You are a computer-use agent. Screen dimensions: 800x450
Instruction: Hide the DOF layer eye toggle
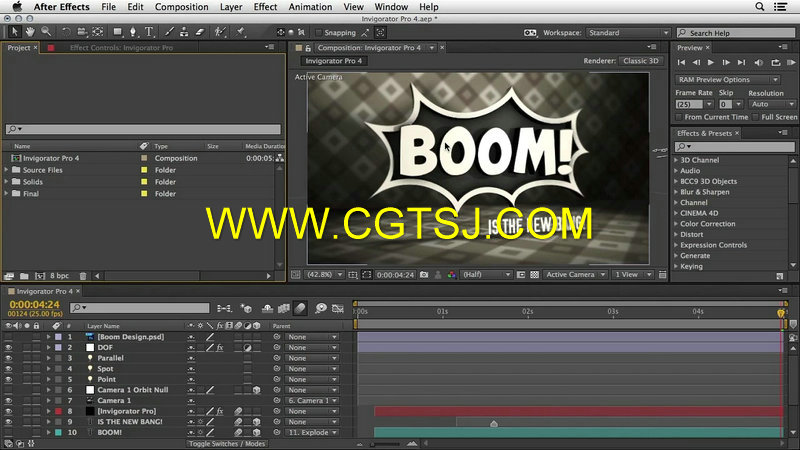click(x=8, y=347)
